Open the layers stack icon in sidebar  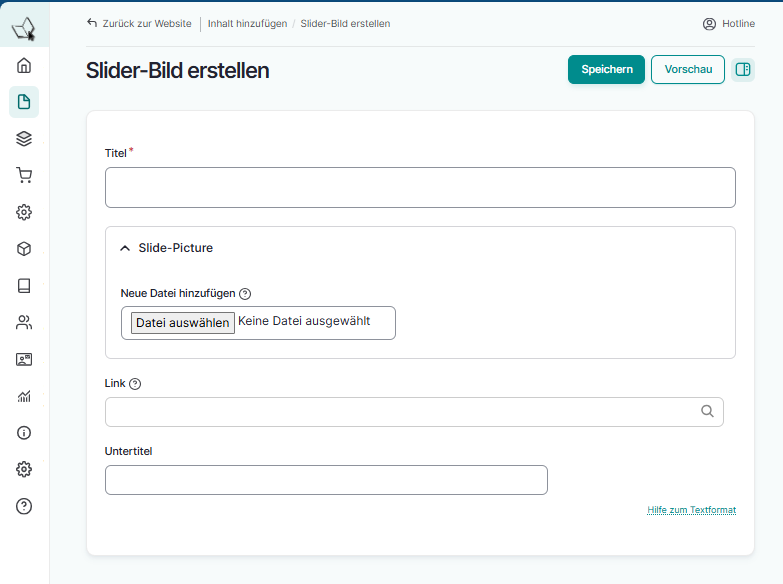coord(24,139)
